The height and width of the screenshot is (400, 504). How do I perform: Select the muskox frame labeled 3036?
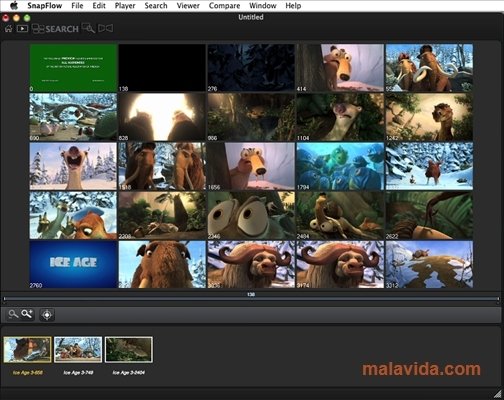[x=251, y=264]
